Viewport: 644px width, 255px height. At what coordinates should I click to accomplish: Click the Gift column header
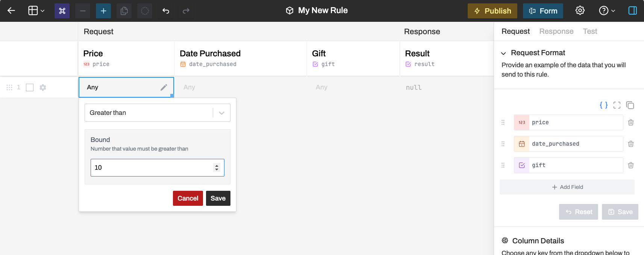coord(353,58)
